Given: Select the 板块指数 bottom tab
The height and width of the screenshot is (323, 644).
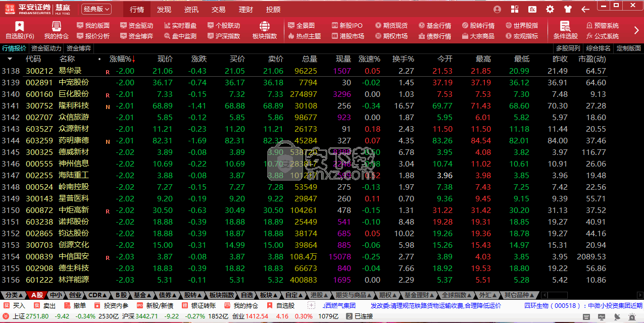Looking at the screenshot, I should 221,295.
